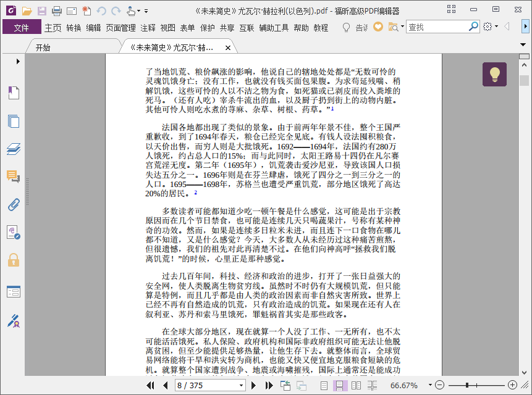
Task: Open the security lock panel
Action: coord(14,260)
